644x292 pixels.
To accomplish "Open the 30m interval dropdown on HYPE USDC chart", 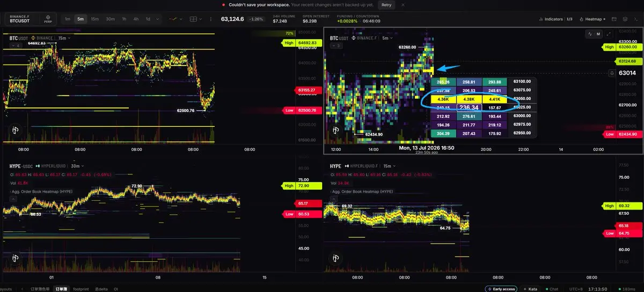I will 77,166.
